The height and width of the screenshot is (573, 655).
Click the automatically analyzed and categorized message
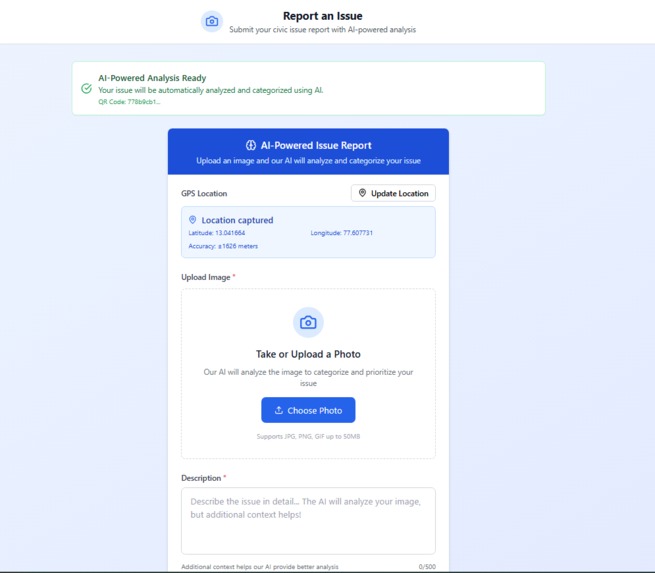[x=211, y=90]
